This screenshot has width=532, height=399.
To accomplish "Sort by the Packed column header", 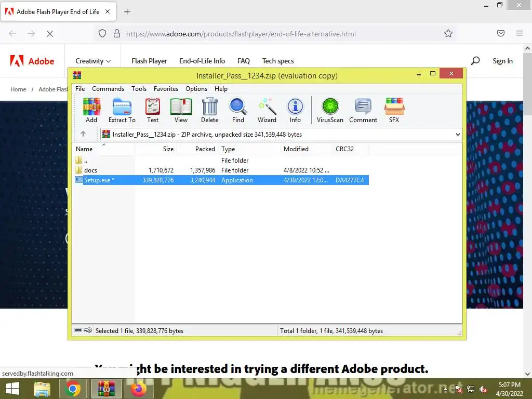I will click(197, 149).
